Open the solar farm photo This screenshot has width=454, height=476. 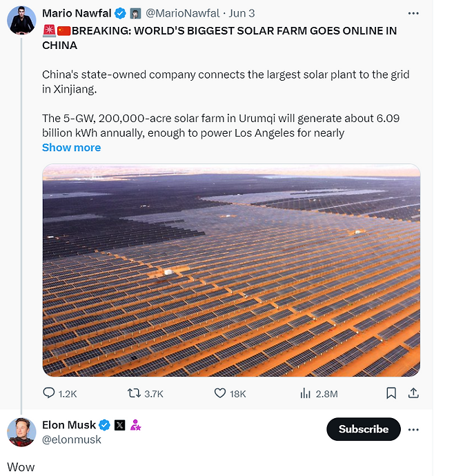(x=231, y=270)
